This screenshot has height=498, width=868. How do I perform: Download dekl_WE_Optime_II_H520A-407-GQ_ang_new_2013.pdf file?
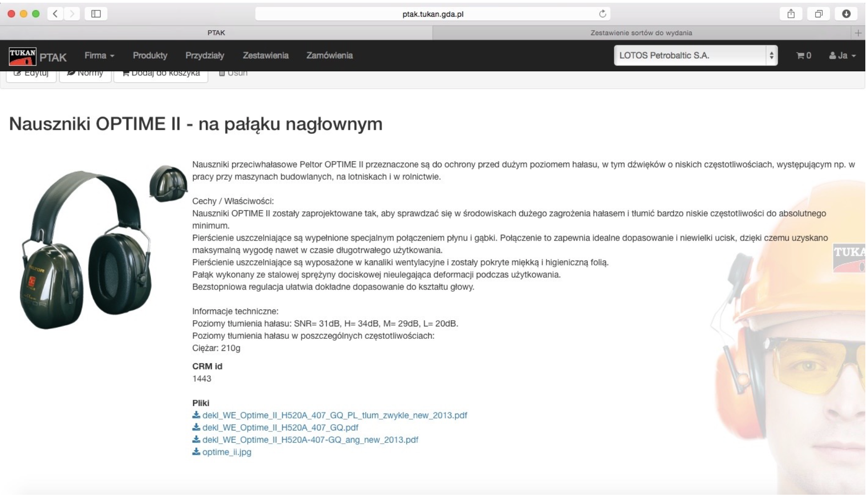coord(310,440)
